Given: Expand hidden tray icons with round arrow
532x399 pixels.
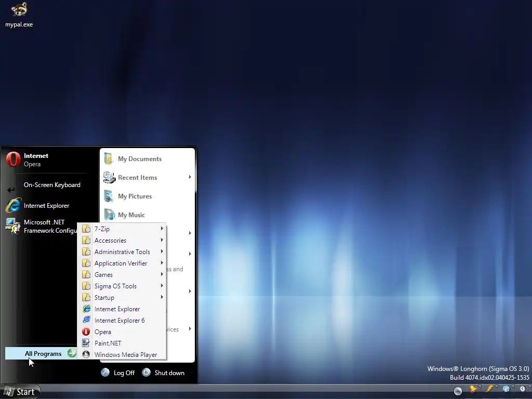Looking at the screenshot, I should 458,391.
